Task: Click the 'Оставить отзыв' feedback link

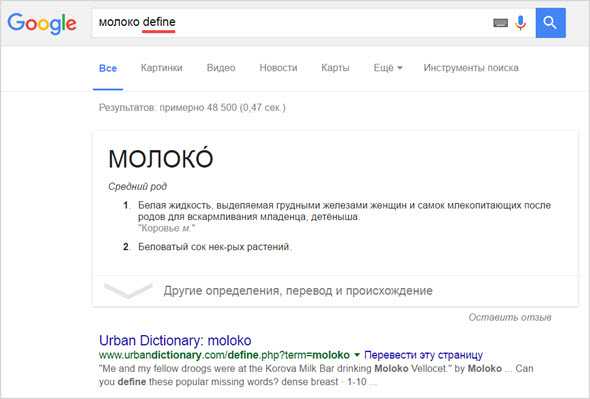Action: [x=510, y=317]
